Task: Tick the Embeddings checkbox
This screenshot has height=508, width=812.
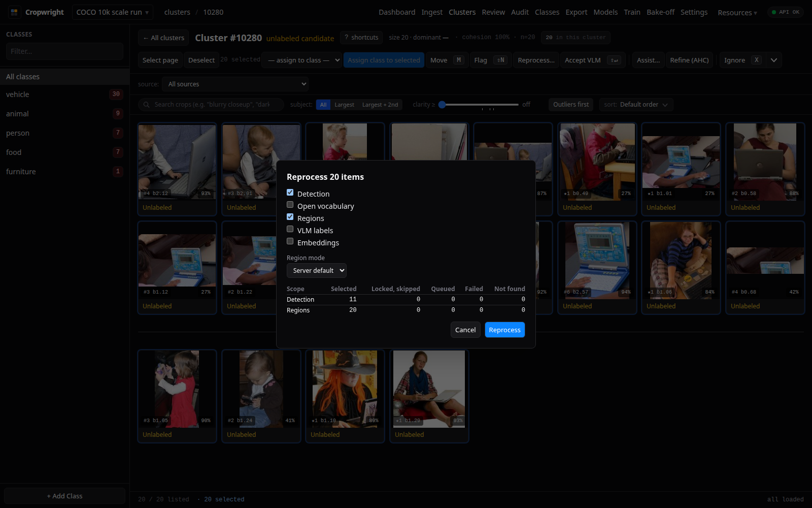Action: tap(290, 241)
